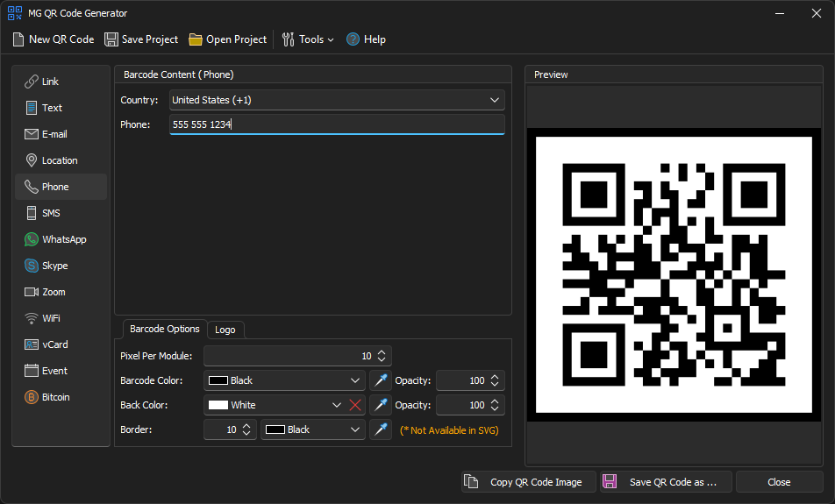Screen dimensions: 835x504
Task: Select the Skype QR code type
Action: pos(61,266)
